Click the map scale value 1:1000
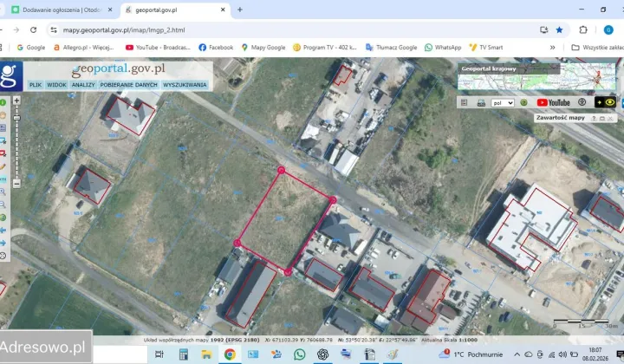Image resolution: width=624 pixels, height=364 pixels. pos(468,340)
